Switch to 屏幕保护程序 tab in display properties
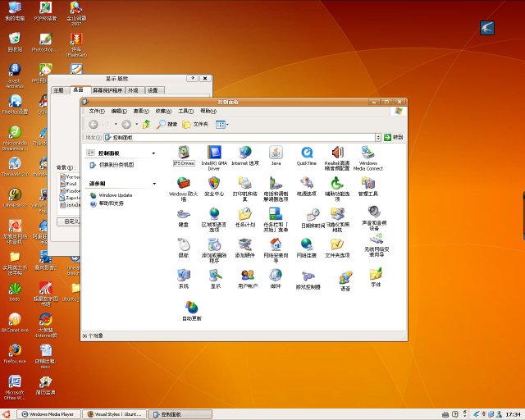This screenshot has width=525, height=420. click(107, 90)
